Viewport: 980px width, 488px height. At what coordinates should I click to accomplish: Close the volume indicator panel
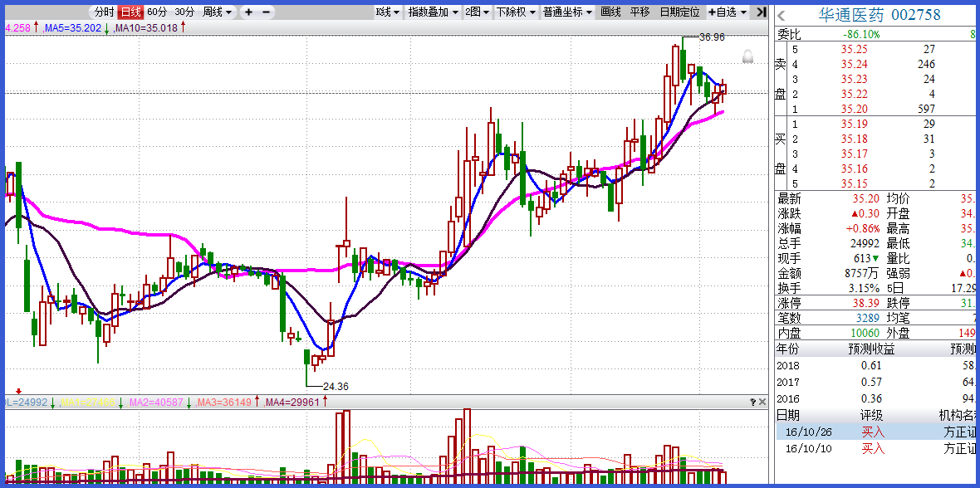point(762,402)
